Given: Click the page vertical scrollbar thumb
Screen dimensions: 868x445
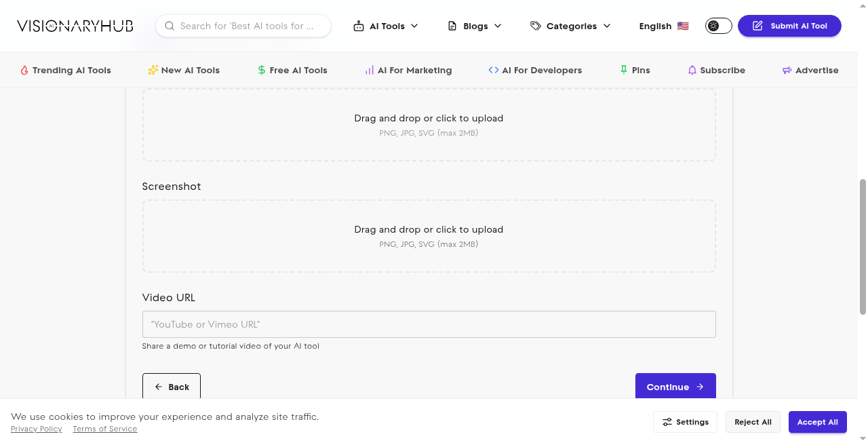Looking at the screenshot, I should [x=863, y=247].
